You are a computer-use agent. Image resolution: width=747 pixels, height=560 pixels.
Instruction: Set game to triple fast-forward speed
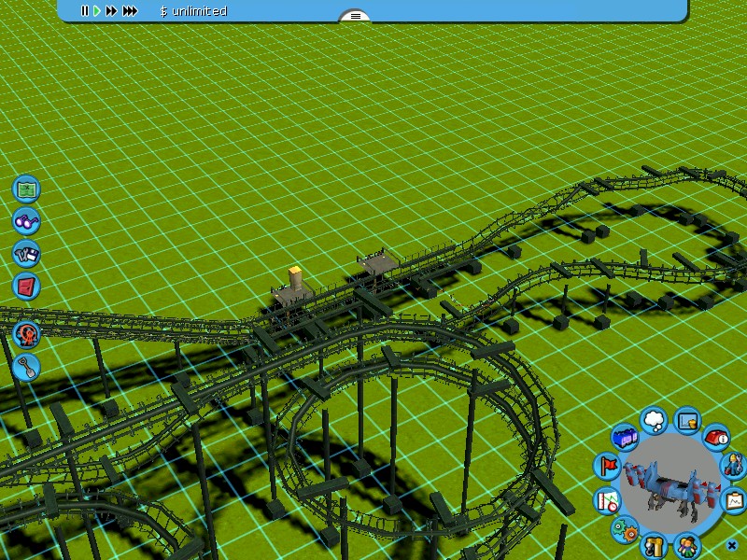click(130, 11)
